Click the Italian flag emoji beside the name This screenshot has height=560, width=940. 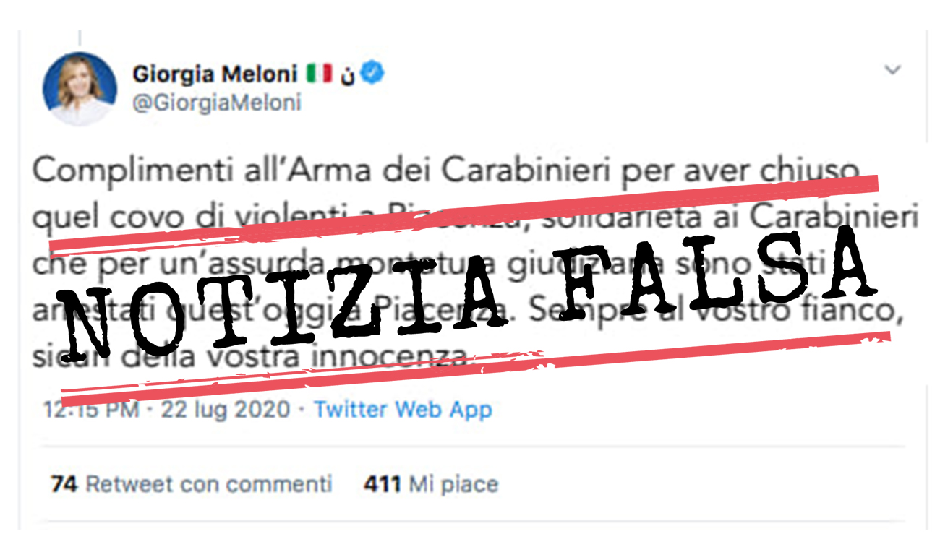pos(319,74)
